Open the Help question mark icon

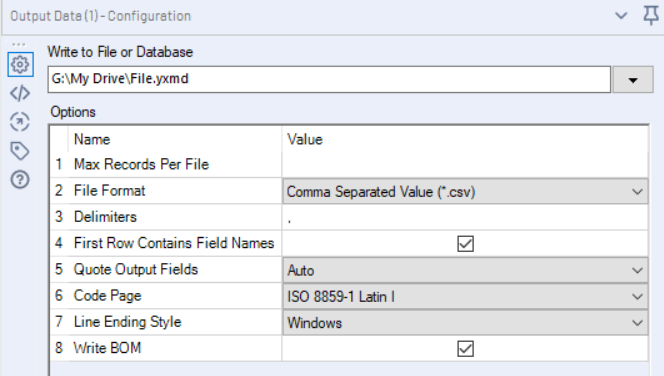pyautogui.click(x=20, y=180)
